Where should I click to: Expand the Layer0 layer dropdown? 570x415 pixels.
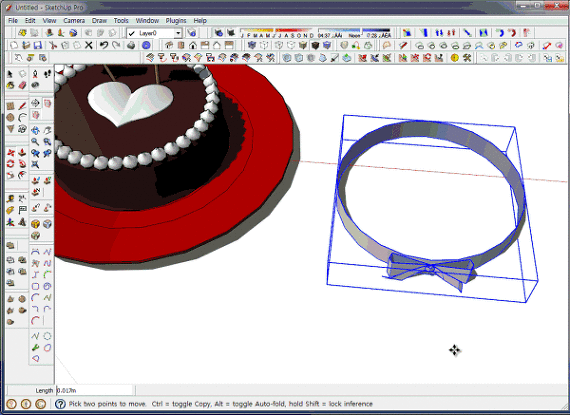point(178,33)
